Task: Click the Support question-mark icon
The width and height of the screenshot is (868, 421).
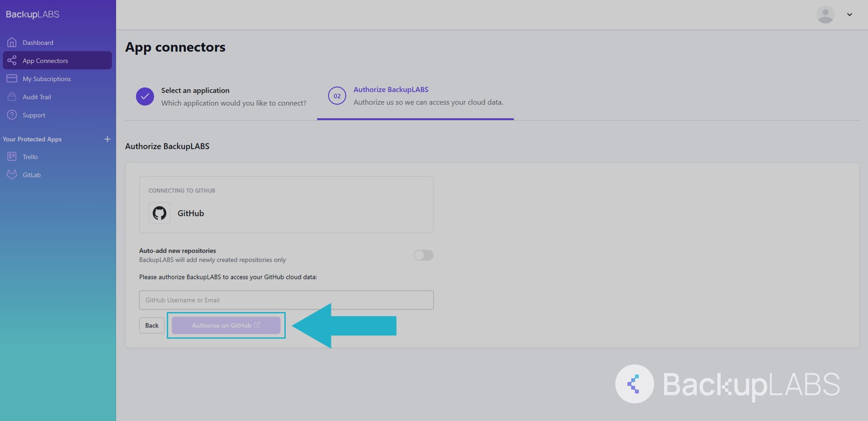Action: click(12, 114)
